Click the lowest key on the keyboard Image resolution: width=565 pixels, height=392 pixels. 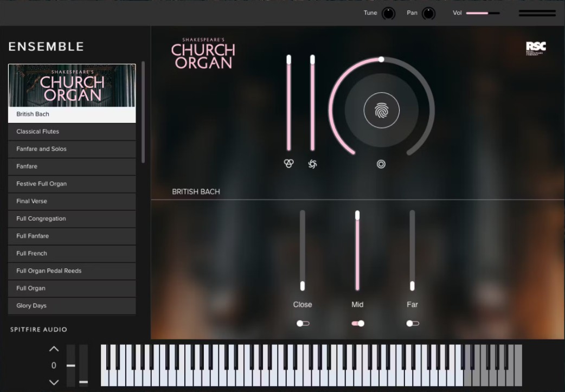point(104,378)
